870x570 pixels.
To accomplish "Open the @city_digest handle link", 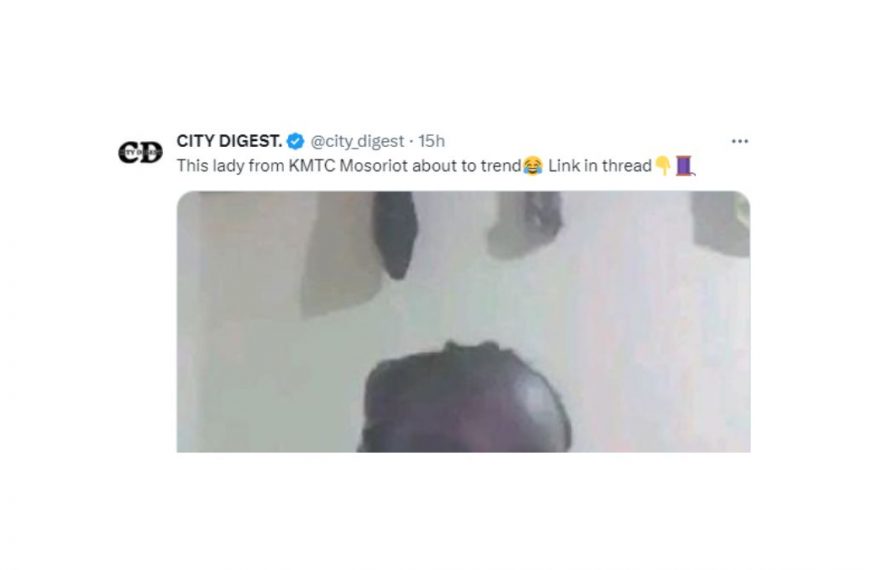I will [357, 142].
